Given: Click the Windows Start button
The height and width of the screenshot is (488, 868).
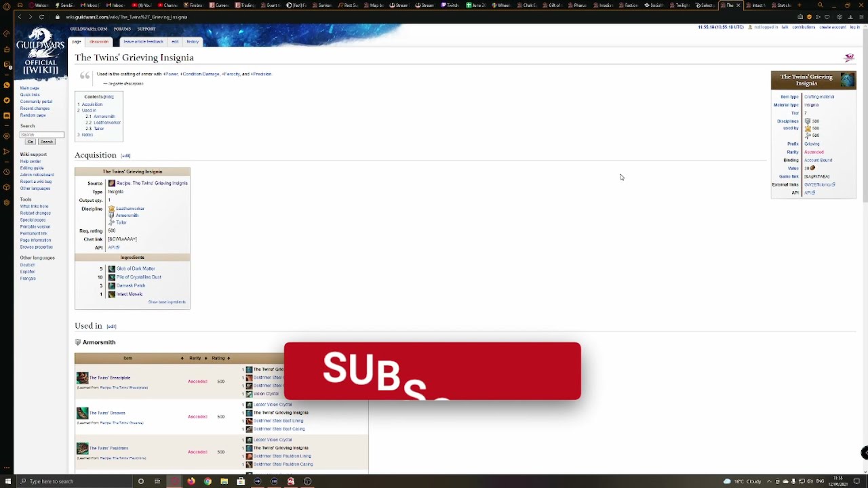Looking at the screenshot, I should coord(7,481).
